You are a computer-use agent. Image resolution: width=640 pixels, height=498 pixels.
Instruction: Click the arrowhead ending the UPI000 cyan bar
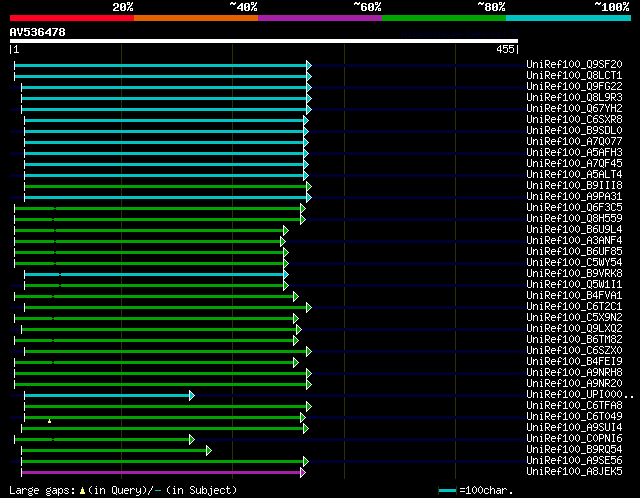[x=192, y=395]
